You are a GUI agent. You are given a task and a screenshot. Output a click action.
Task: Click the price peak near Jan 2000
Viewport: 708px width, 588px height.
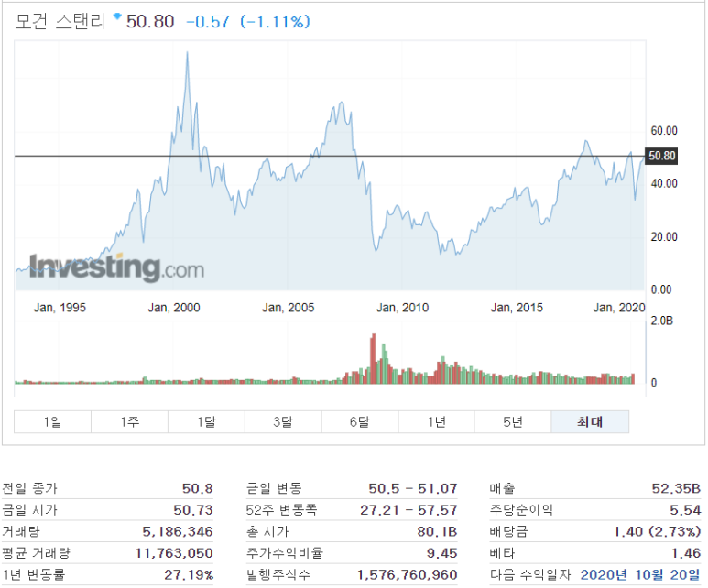[187, 53]
